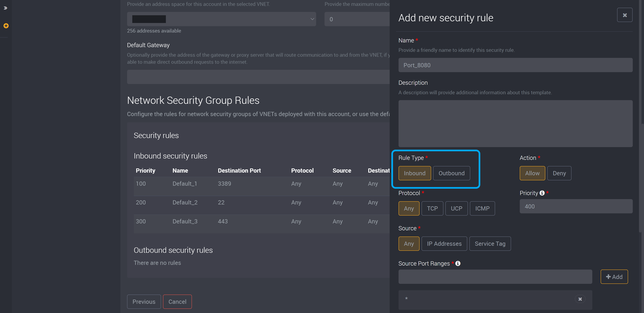Click the maximum number field showing 0
Viewport: 644px width, 313px height.
357,19
